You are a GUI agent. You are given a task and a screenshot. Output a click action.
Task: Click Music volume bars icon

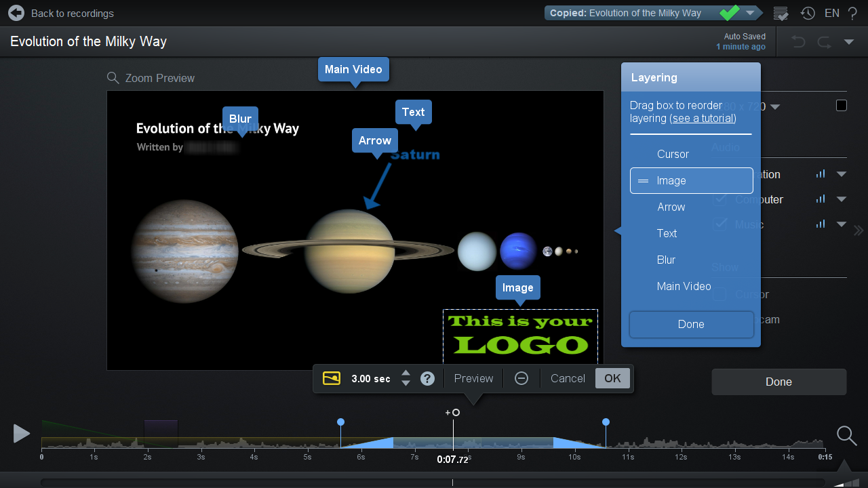pyautogui.click(x=821, y=224)
